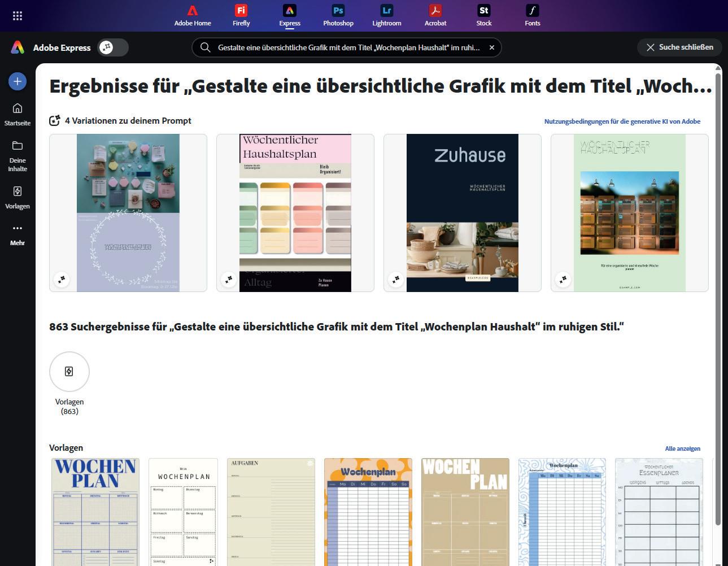The height and width of the screenshot is (566, 728).
Task: Open the teal flat-lay variation
Action: tap(128, 213)
